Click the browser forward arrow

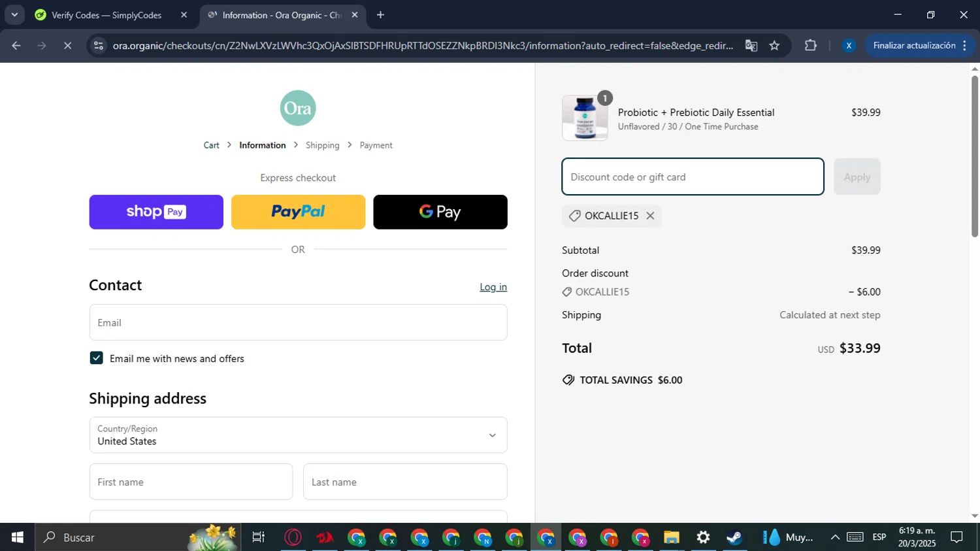(x=42, y=46)
